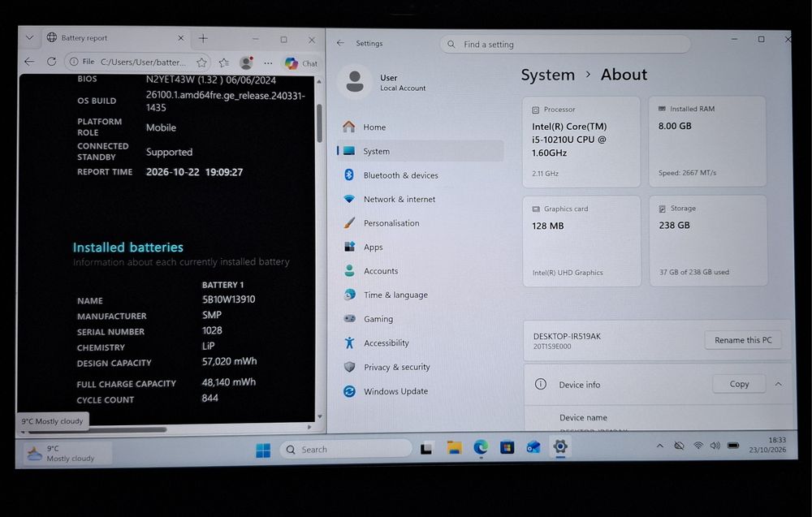Open Outlook from taskbar
The height and width of the screenshot is (517, 812).
(x=533, y=446)
